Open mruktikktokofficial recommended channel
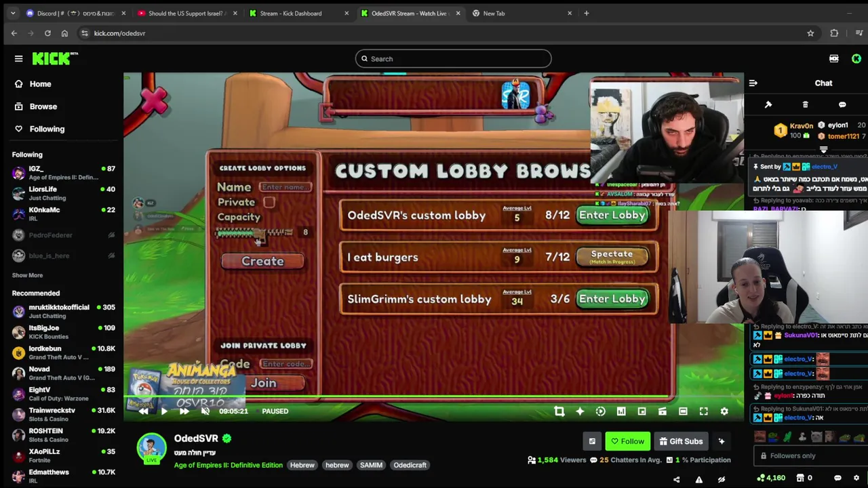The height and width of the screenshot is (488, 868). [x=64, y=311]
